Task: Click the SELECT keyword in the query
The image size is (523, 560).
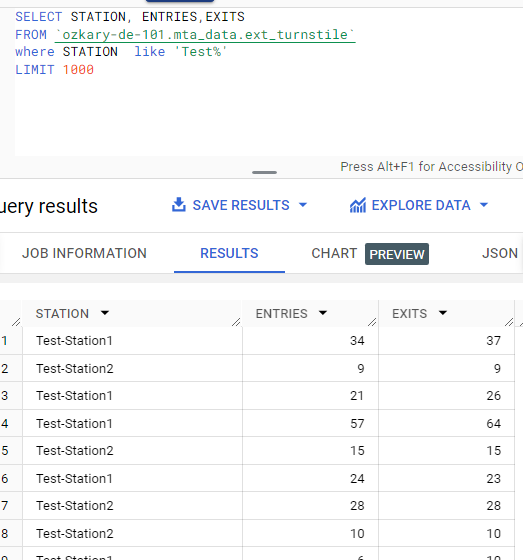Action: click(39, 17)
